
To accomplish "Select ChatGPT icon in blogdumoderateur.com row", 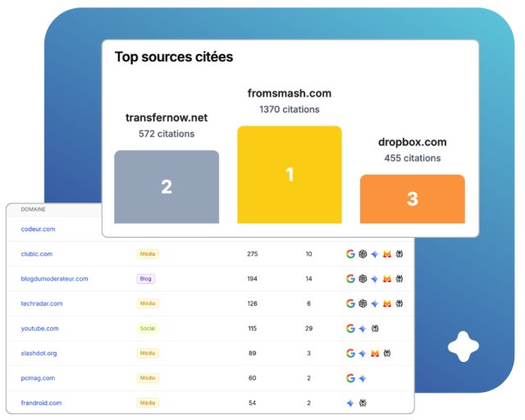I will 363,279.
